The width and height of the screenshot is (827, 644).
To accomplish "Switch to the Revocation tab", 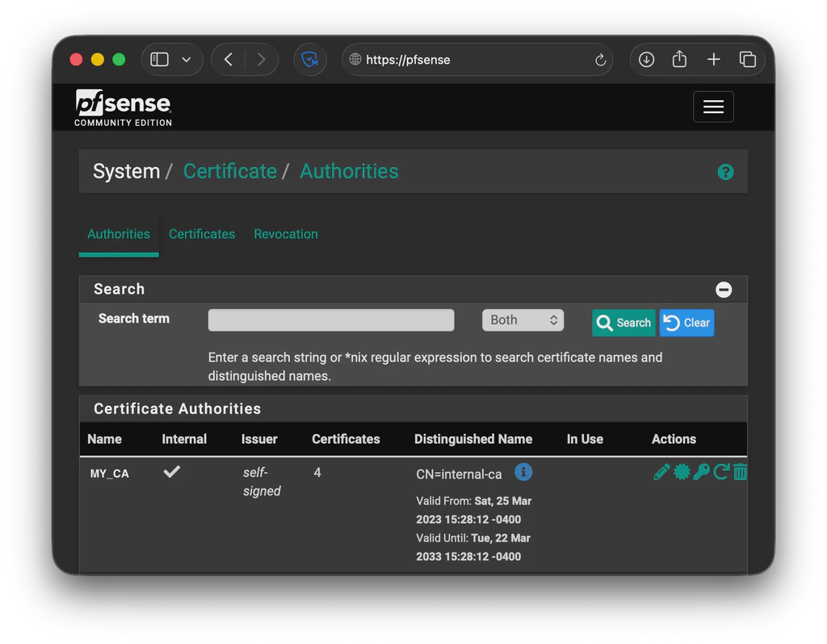I will point(285,234).
